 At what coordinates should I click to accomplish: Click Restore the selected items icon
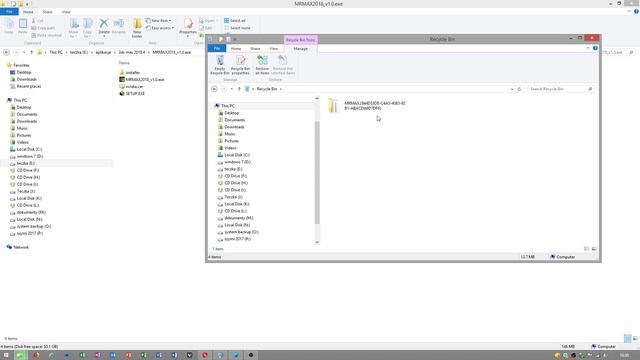pos(282,65)
